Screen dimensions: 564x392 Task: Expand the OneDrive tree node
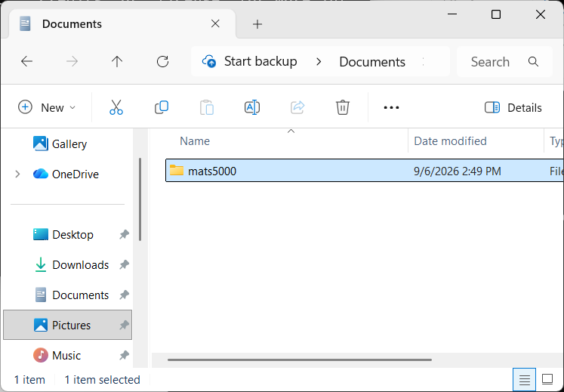tap(17, 174)
